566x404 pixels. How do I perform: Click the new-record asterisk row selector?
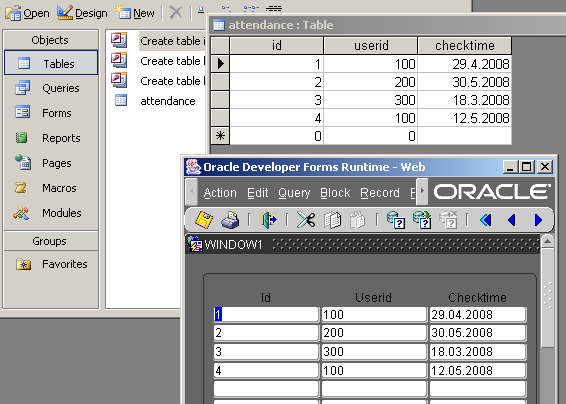tap(220, 136)
